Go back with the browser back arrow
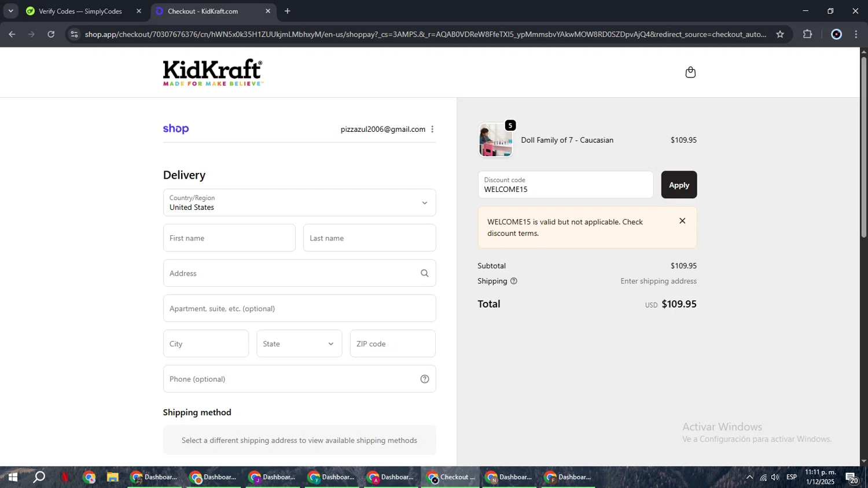This screenshot has width=868, height=488. pos(12,34)
